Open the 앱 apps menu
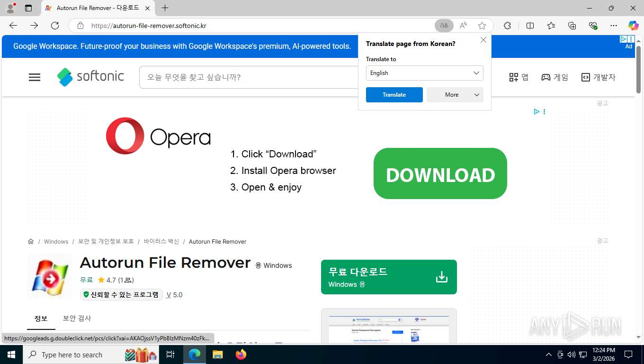644x364 pixels. [x=519, y=77]
